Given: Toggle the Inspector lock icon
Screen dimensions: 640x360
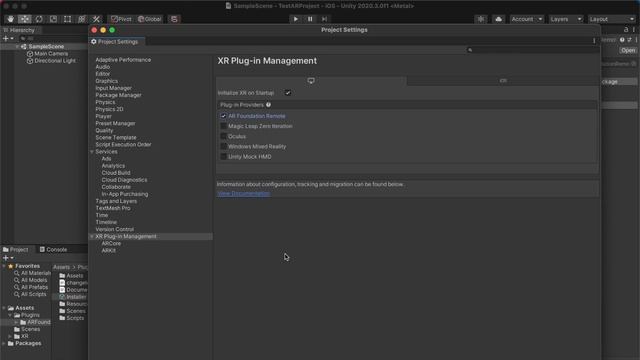Looking at the screenshot, I should coord(626,30).
